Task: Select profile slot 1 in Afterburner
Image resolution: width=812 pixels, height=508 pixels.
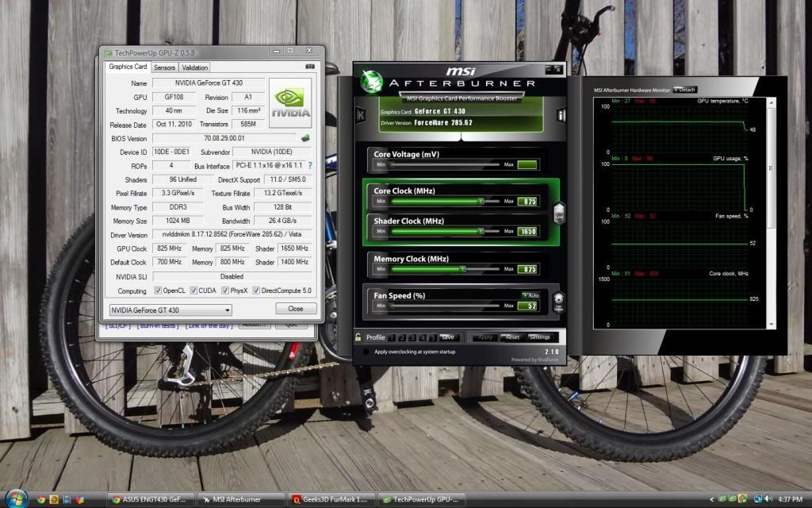Action: 392,337
